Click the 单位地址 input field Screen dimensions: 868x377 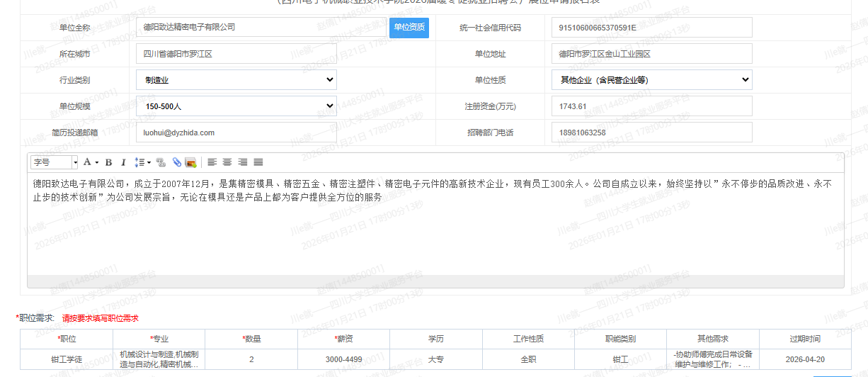[x=652, y=54]
